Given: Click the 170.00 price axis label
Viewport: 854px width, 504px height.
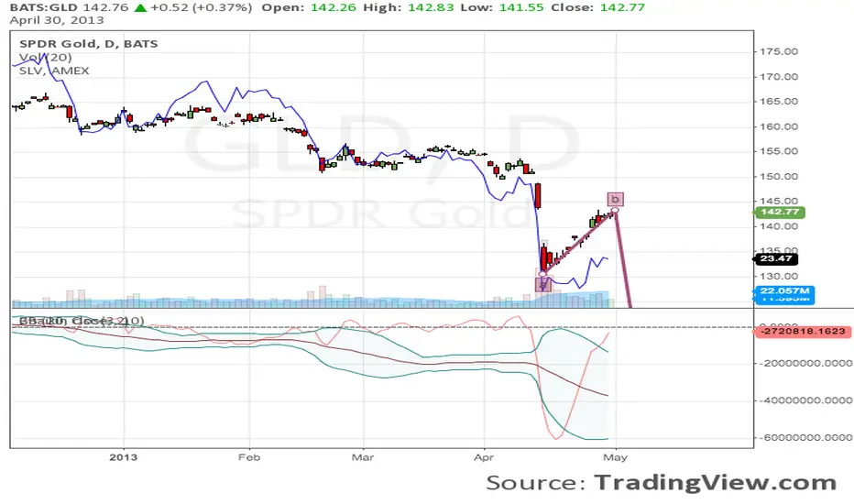Looking at the screenshot, I should [779, 77].
